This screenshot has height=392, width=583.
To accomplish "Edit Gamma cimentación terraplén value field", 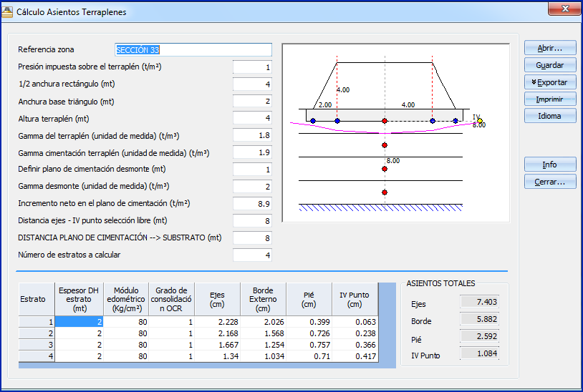I will pyautogui.click(x=252, y=152).
